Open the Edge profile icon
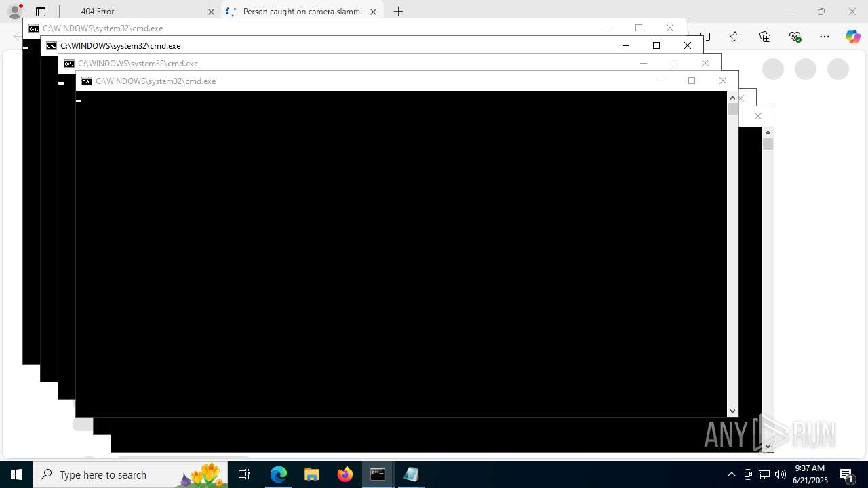Image resolution: width=868 pixels, height=488 pixels. 15,12
